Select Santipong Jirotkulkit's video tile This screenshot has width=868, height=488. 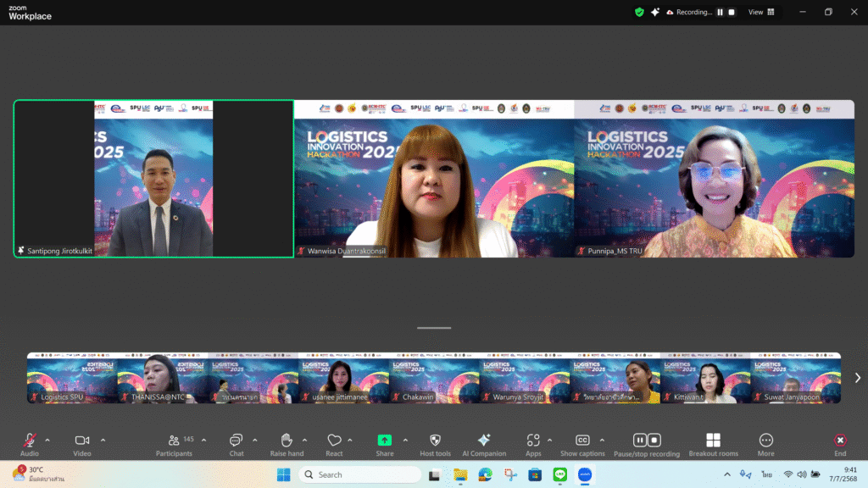click(154, 179)
